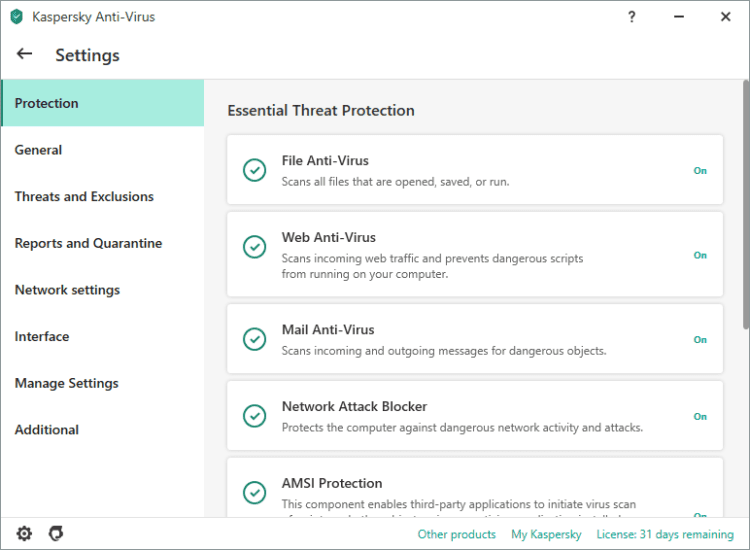Screen dimensions: 750x550
Task: Toggle File Anti-Virus On switch
Action: point(700,171)
